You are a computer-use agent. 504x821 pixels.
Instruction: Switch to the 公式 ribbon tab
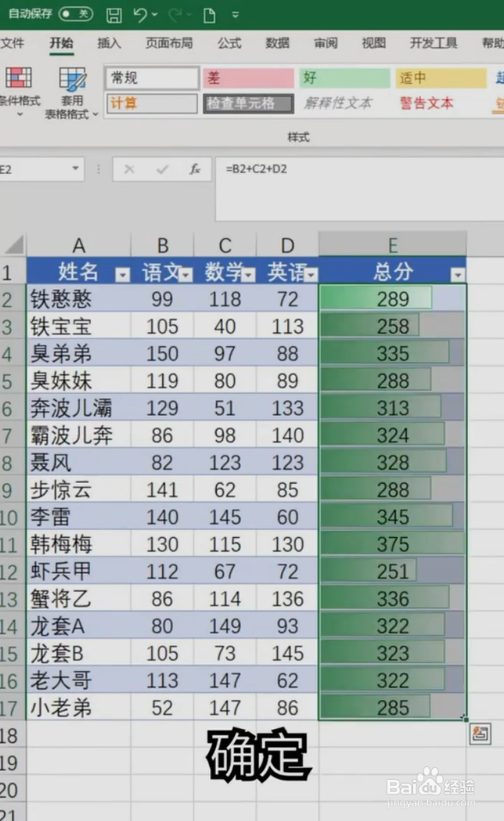click(x=229, y=43)
